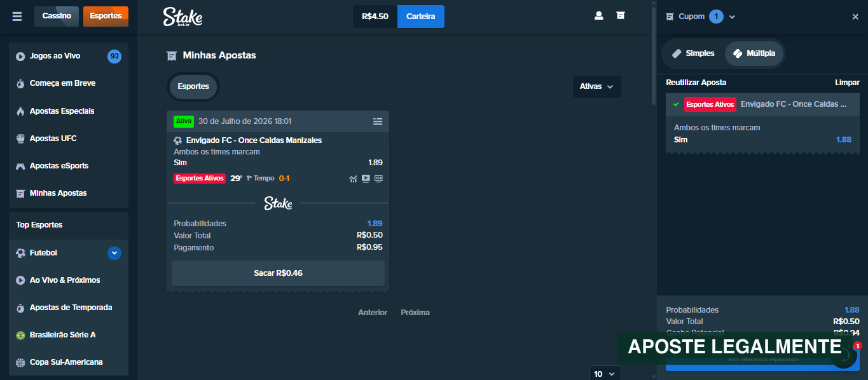Open Envigado FC - Once Caldas Manizales match
Viewport: 868px width, 380px height.
click(x=254, y=140)
